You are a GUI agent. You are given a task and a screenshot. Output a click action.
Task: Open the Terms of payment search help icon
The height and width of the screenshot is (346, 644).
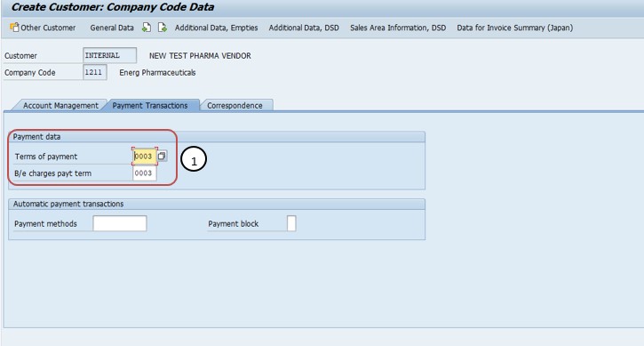coord(162,156)
